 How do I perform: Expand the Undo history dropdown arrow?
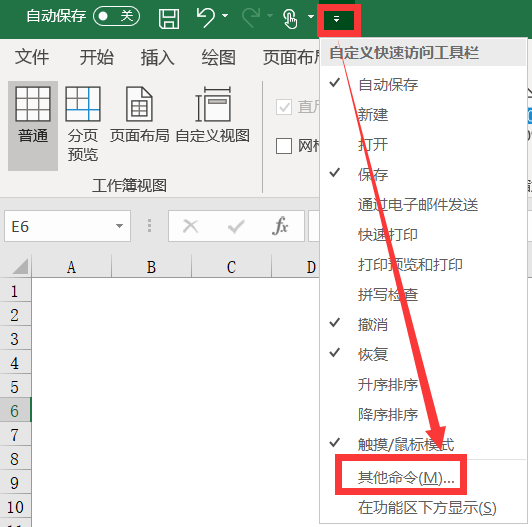click(x=225, y=16)
